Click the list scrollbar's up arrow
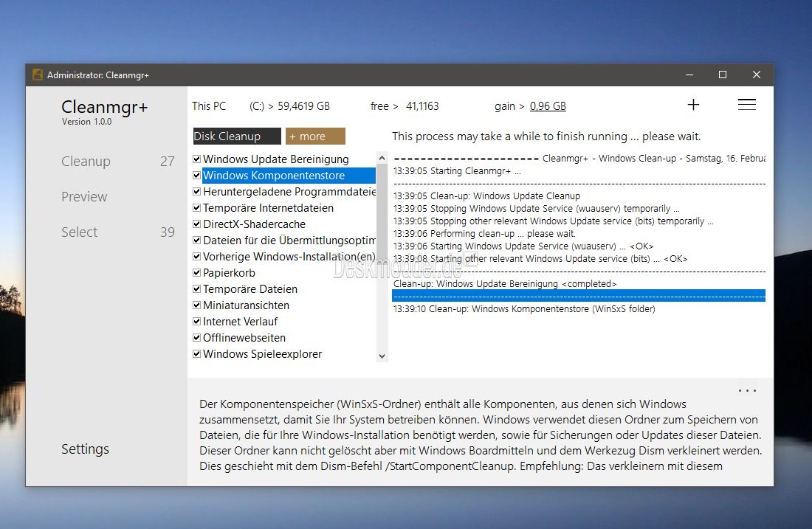812x529 pixels. coord(382,158)
